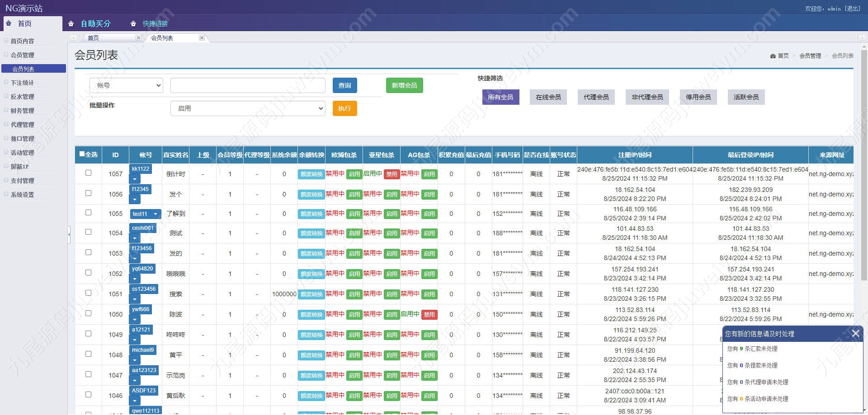Dismiss the new message notification popup
The width and height of the screenshot is (868, 415).
coord(855,333)
